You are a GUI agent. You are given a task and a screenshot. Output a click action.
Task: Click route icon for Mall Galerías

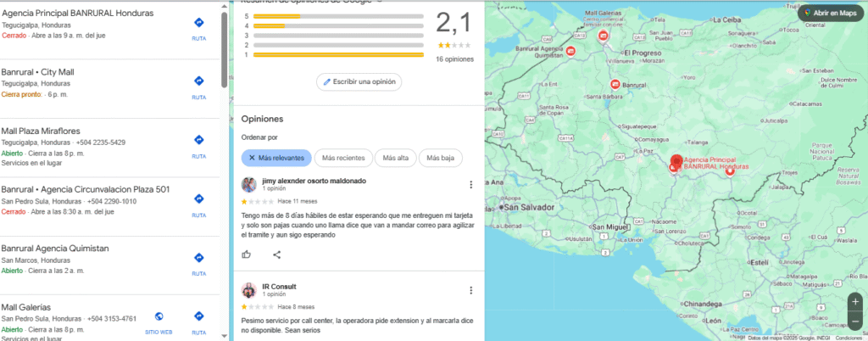click(198, 316)
